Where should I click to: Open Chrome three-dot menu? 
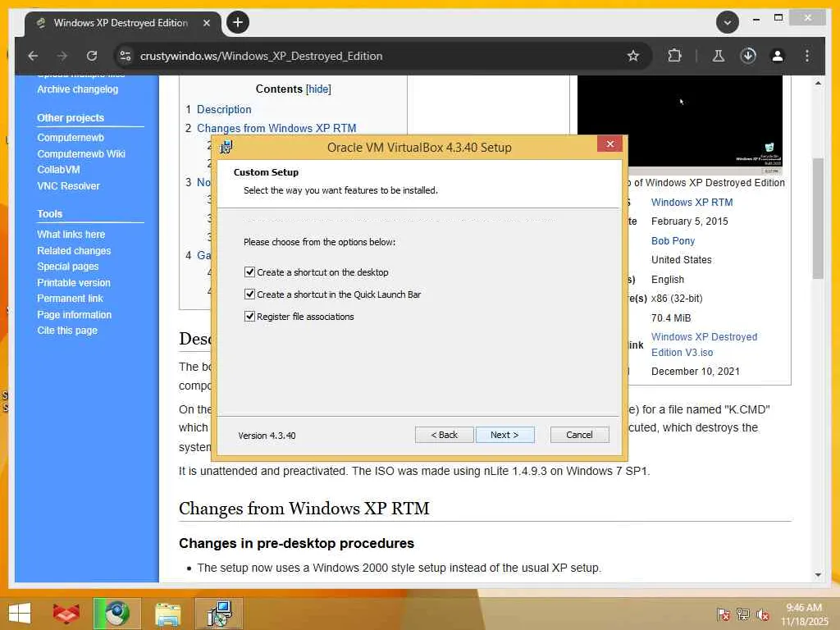click(x=807, y=56)
